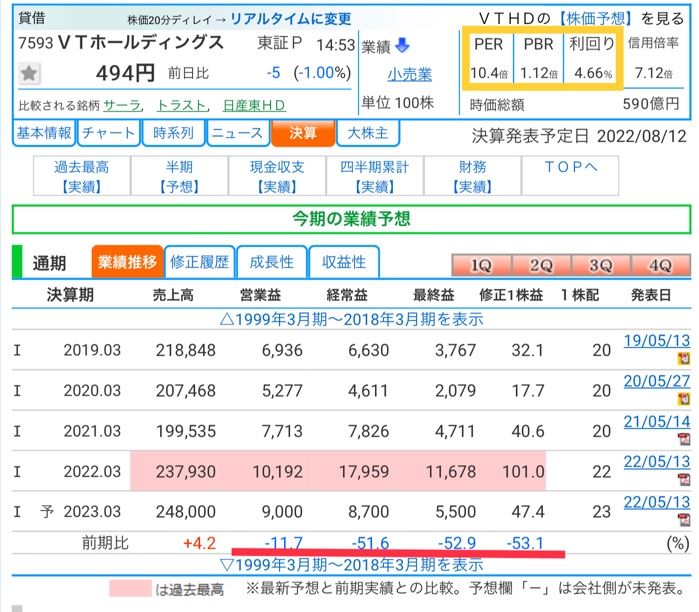Open PDF icon in the 2022.03 row
699x612 pixels.
click(x=683, y=480)
